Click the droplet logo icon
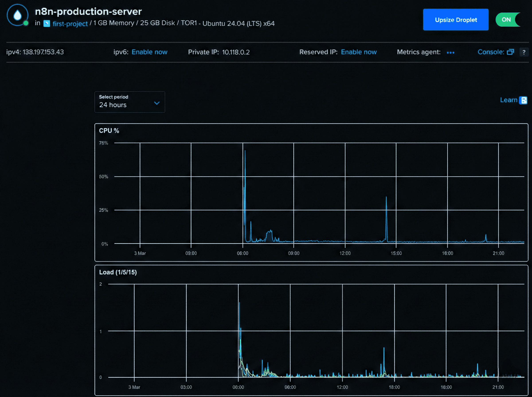This screenshot has width=532, height=397. click(x=17, y=15)
